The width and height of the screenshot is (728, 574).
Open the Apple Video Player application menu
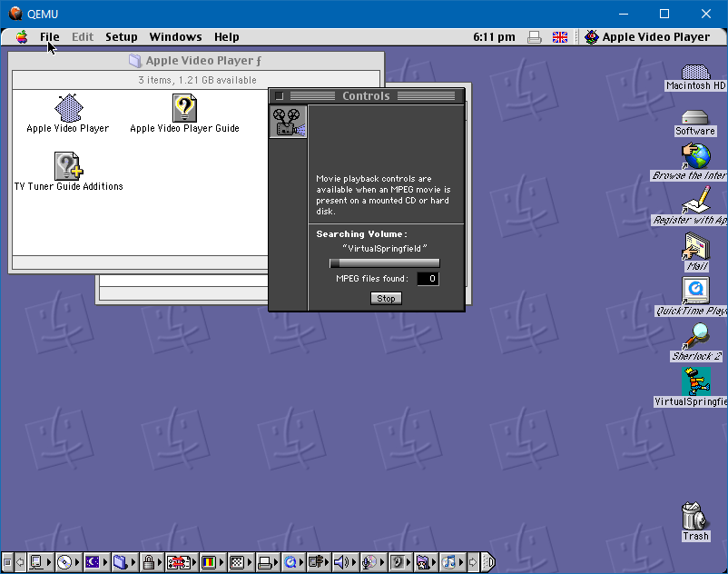pyautogui.click(x=646, y=37)
